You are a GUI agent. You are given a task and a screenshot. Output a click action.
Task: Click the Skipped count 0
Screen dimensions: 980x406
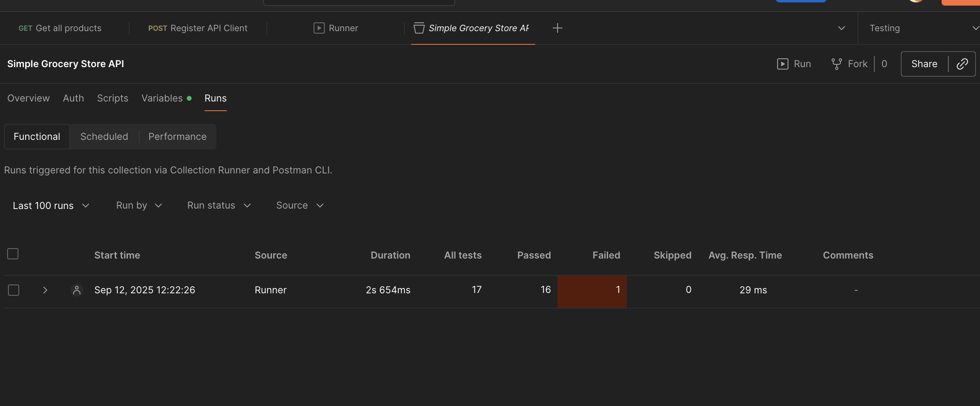pos(688,290)
